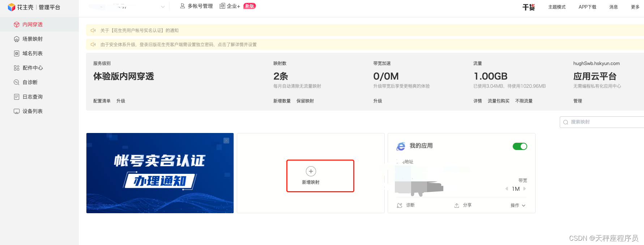Open the 安全体系升级 notification text
The width and height of the screenshot is (644, 245).
179,44
